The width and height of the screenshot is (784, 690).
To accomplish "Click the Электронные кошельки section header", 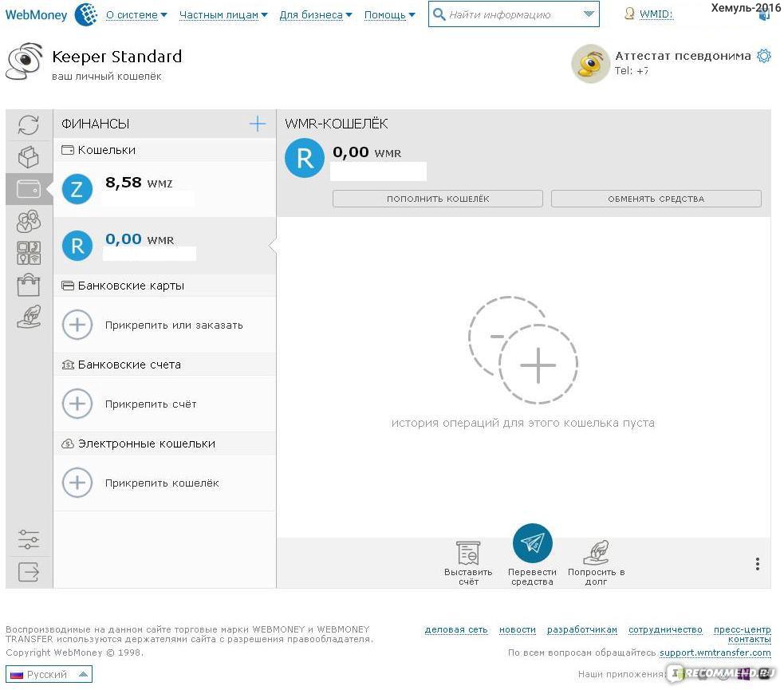I will point(164,444).
